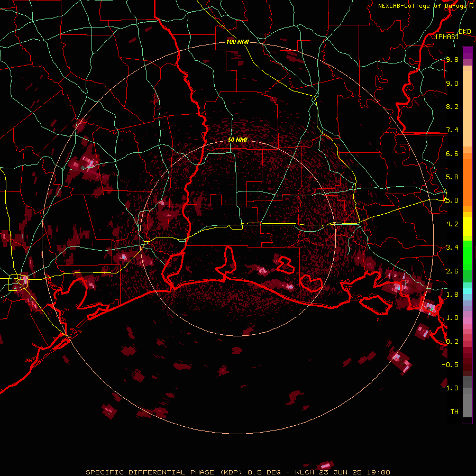Pick the yellow band of the color scale
The image size is (476, 476).
pos(467,226)
